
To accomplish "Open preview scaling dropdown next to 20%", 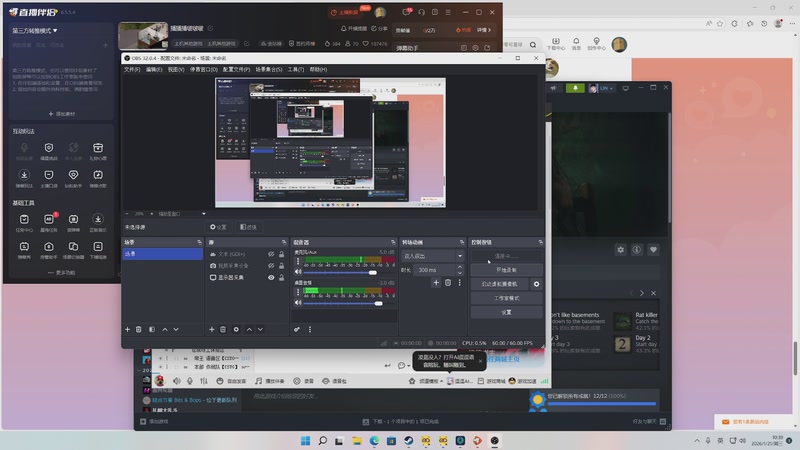I will (x=204, y=214).
